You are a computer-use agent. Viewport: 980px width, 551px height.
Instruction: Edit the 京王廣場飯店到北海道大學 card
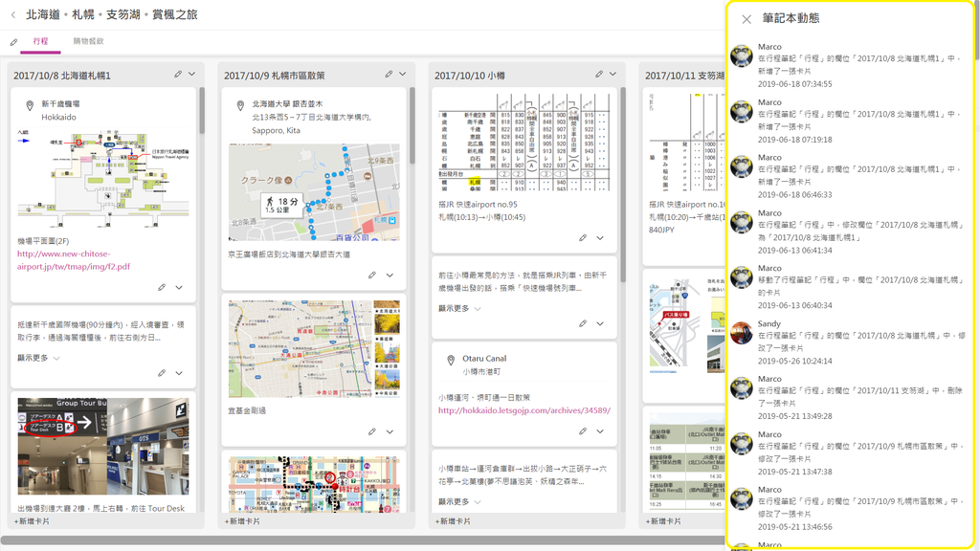point(372,275)
